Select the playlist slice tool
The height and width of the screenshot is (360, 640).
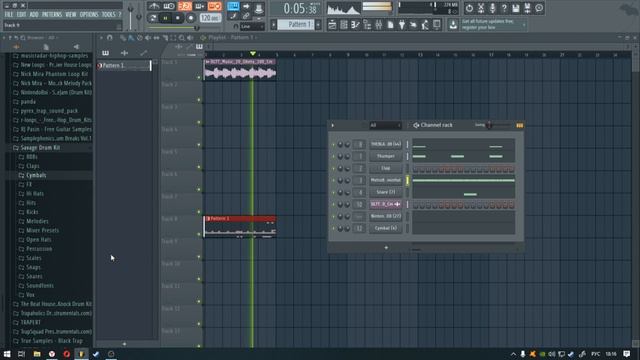(165, 38)
